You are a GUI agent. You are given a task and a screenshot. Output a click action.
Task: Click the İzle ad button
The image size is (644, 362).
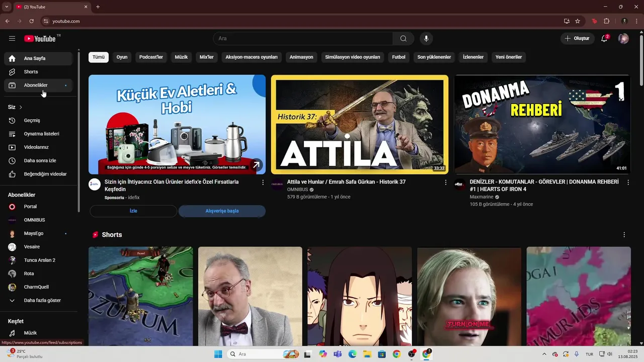pos(133,211)
